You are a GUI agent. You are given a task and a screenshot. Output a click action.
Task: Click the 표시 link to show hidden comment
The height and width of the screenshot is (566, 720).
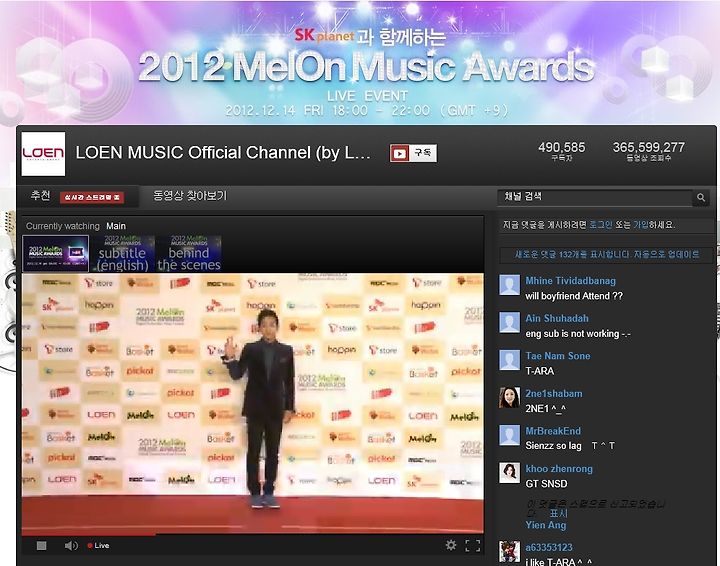pos(558,513)
